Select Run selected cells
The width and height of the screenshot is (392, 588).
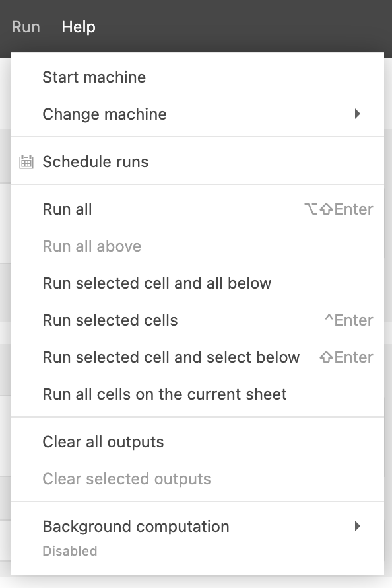coord(197,320)
